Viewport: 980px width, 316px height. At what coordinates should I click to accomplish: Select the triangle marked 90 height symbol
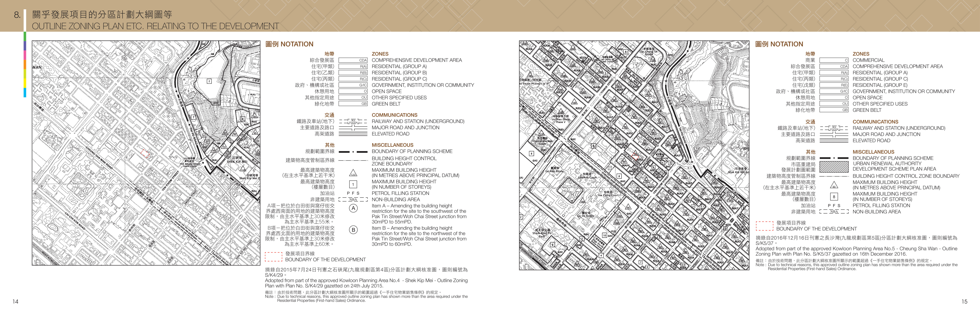click(x=834, y=185)
